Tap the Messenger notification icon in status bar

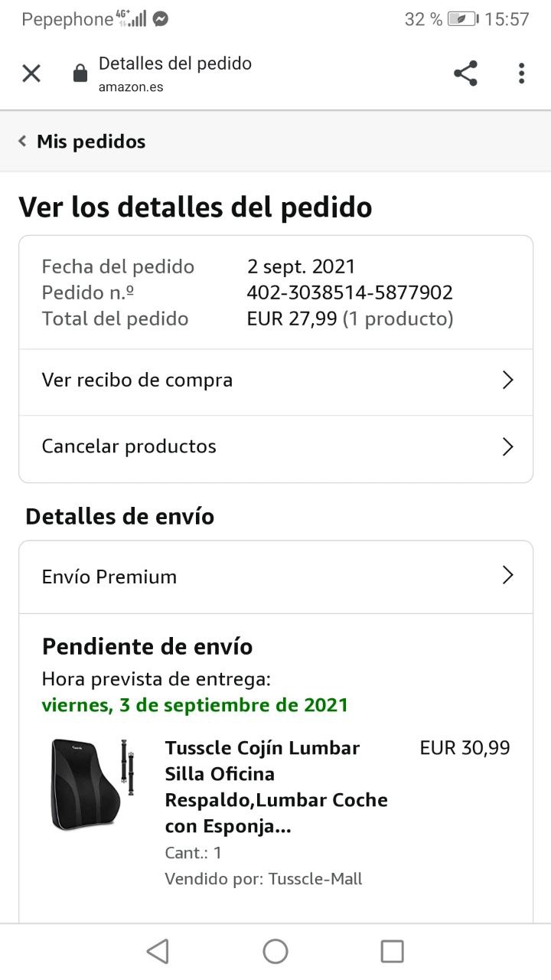point(161,19)
